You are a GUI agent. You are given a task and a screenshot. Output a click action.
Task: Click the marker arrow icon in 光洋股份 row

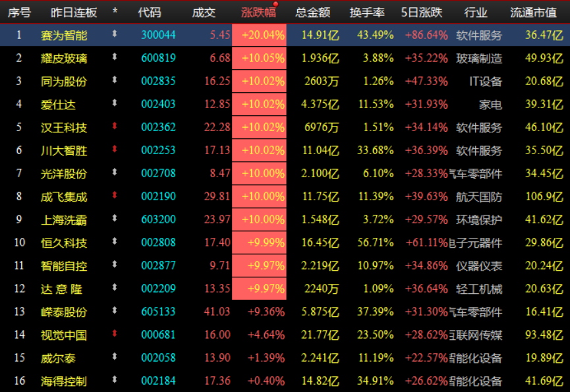(x=115, y=172)
